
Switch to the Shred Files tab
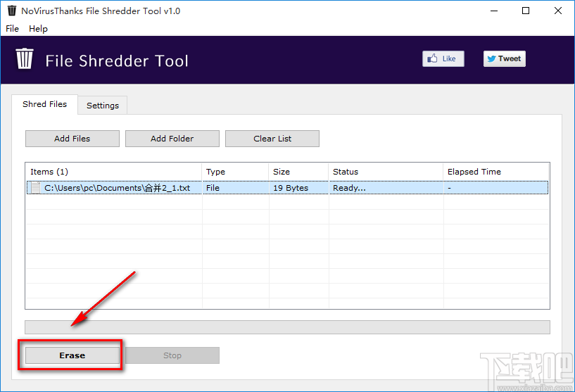pyautogui.click(x=45, y=104)
